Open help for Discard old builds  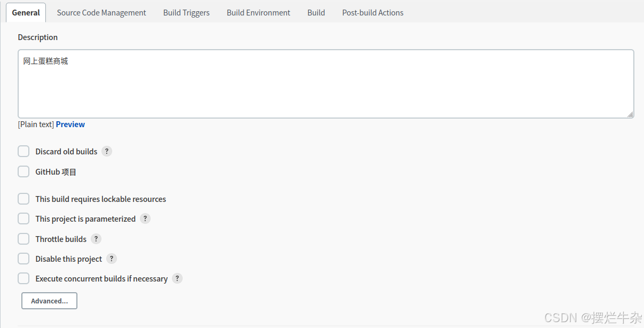107,151
